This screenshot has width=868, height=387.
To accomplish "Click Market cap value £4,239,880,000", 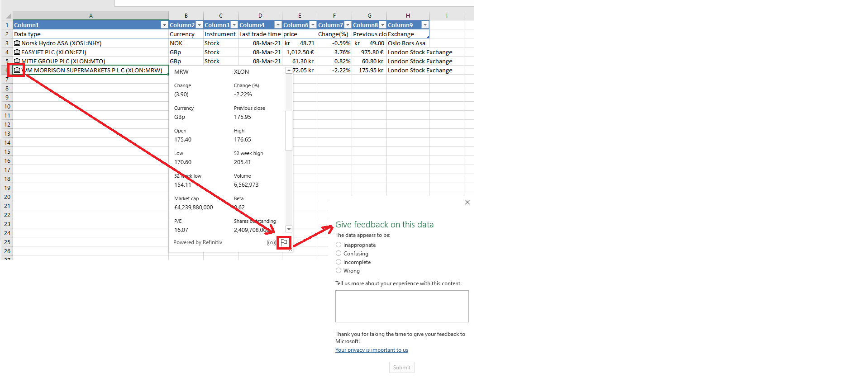I will click(194, 208).
